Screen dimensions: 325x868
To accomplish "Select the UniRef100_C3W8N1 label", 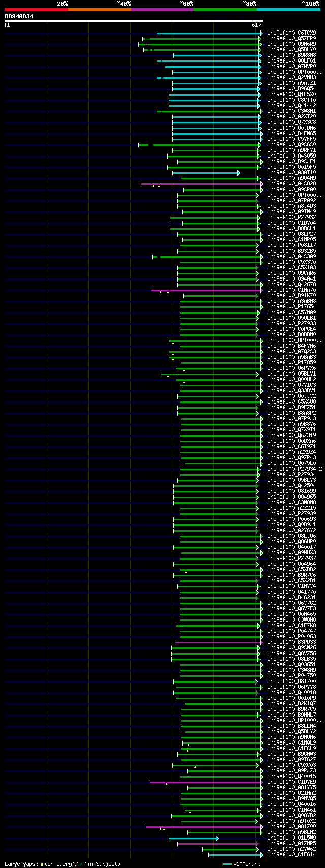I will (291, 111).
